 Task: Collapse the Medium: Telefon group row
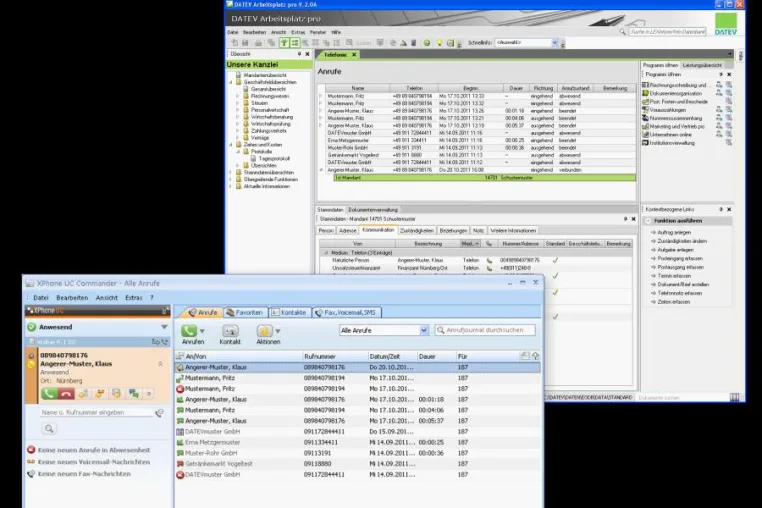[326, 253]
